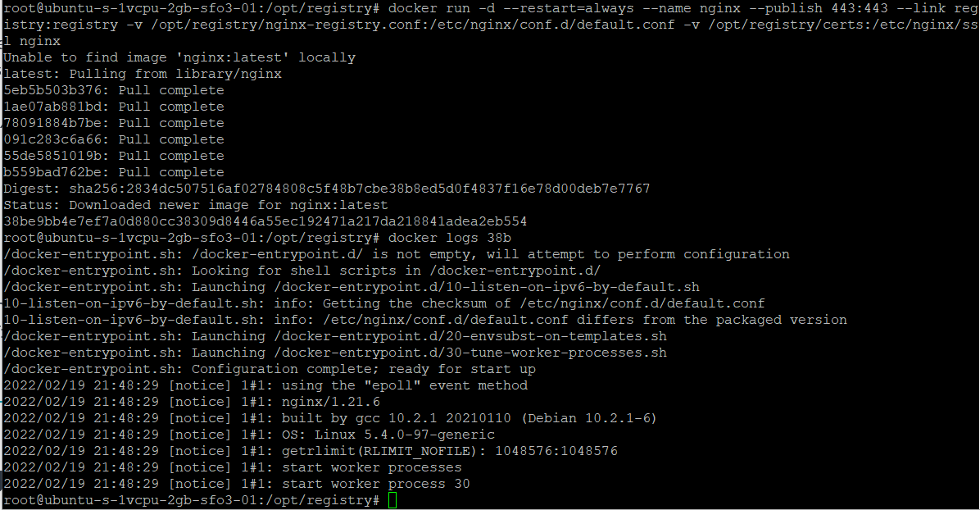
Task: Click the 091c283c6a66 layer line
Action: [x=114, y=139]
